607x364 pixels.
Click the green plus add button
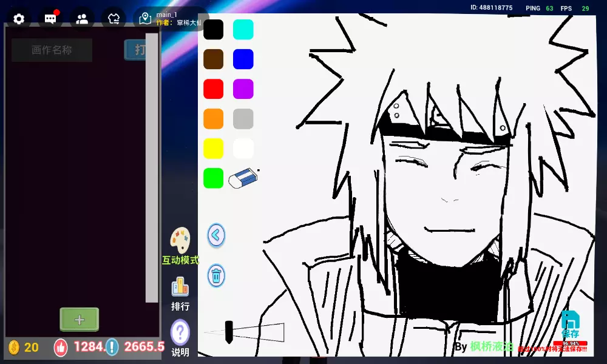pos(80,320)
